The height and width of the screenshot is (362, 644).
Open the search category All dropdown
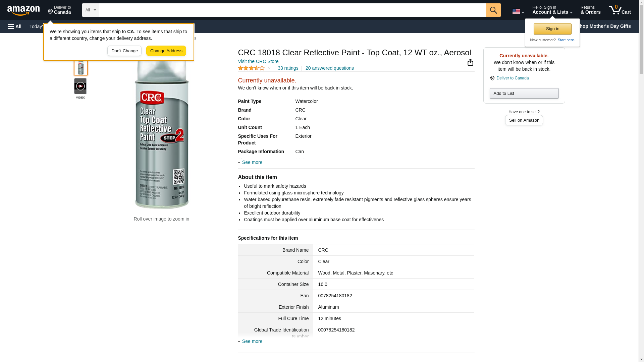pyautogui.click(x=90, y=10)
